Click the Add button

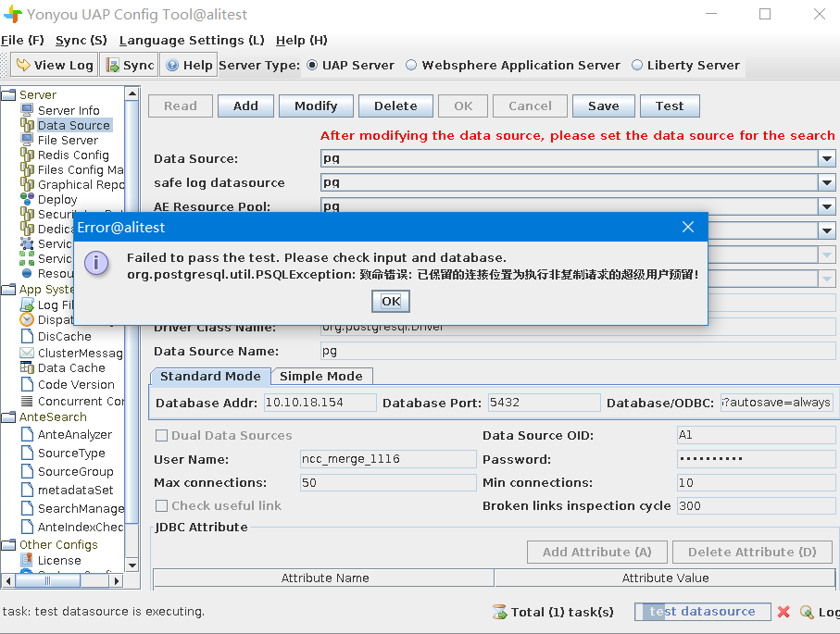(246, 106)
